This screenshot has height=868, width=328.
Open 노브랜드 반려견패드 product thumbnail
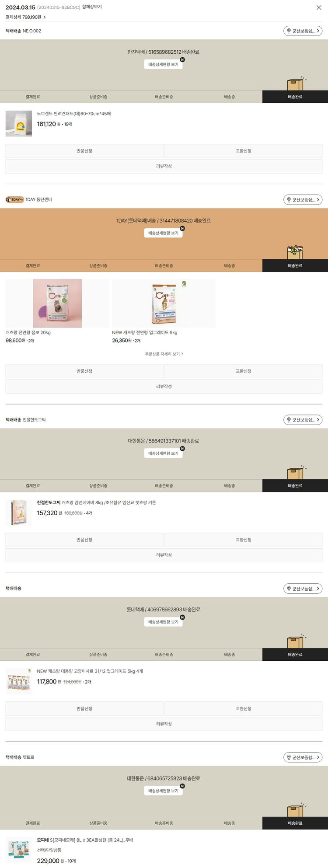[19, 124]
